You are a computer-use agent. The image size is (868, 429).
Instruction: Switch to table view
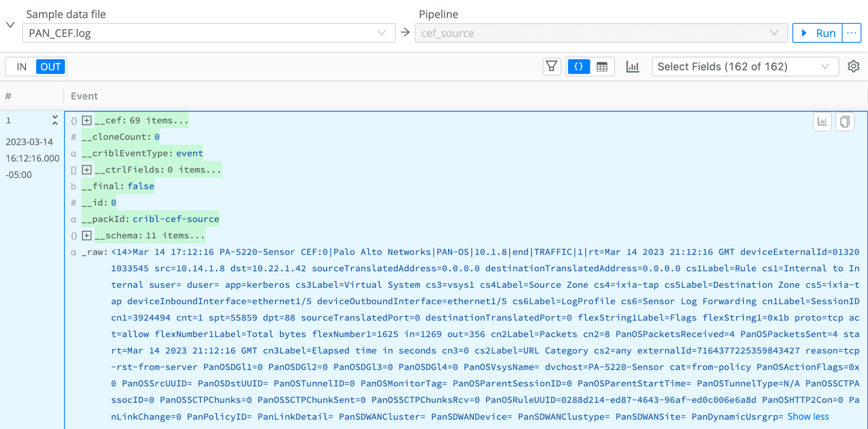(x=602, y=67)
